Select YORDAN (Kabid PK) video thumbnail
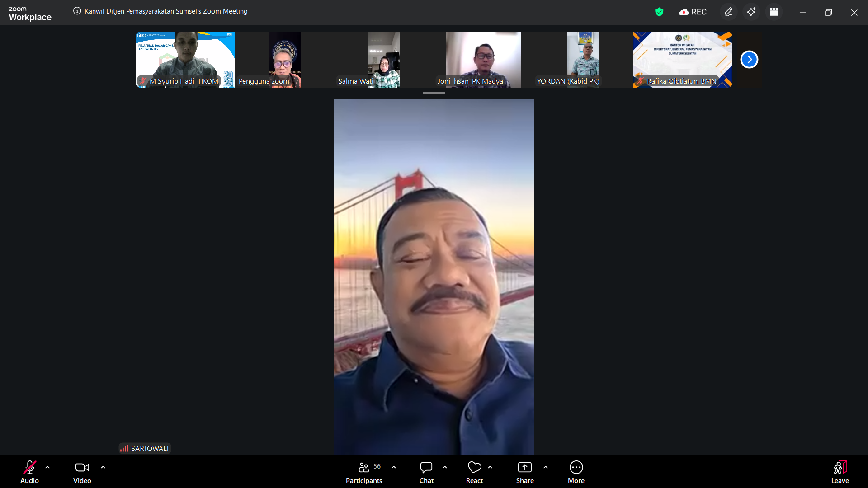Viewport: 868px width, 488px height. (x=583, y=59)
